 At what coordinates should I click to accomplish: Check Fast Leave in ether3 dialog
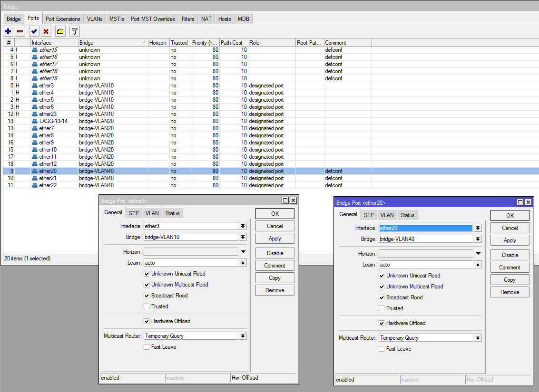[147, 347]
